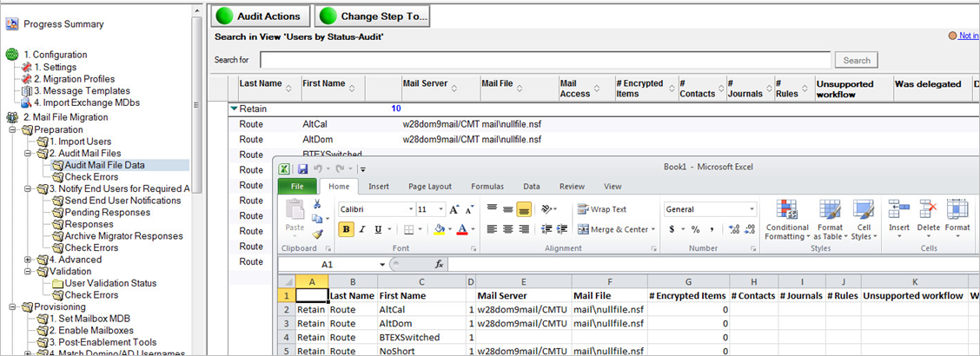Click the Increase Font Size icon
The width and height of the screenshot is (980, 356).
tap(454, 210)
